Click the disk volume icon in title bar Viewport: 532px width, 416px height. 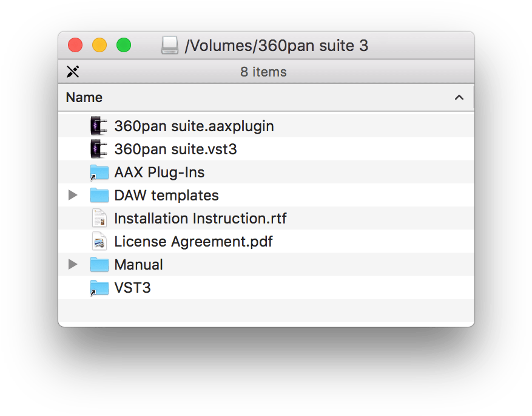click(x=170, y=46)
